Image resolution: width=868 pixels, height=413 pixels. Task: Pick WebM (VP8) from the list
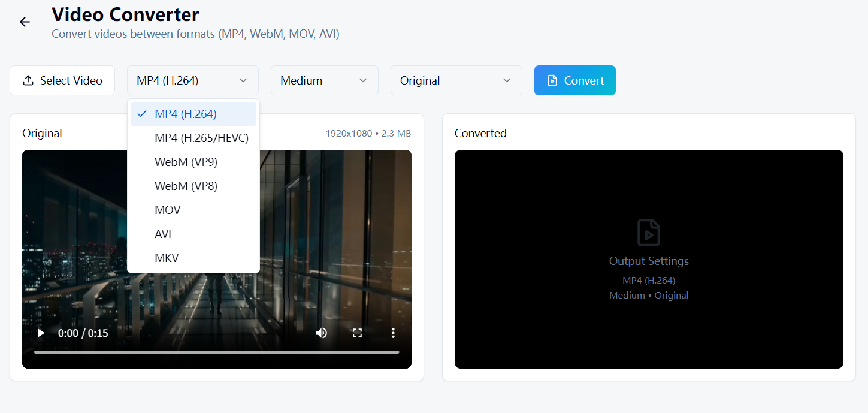pyautogui.click(x=193, y=186)
